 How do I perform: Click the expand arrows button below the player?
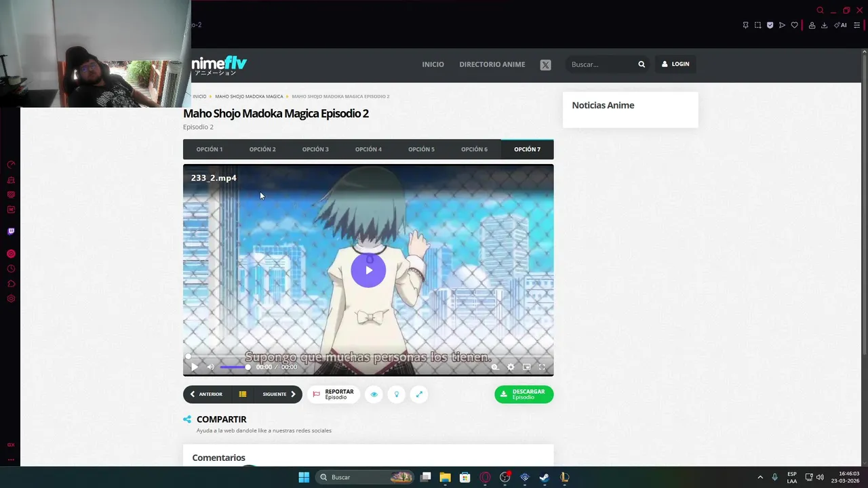coord(419,394)
